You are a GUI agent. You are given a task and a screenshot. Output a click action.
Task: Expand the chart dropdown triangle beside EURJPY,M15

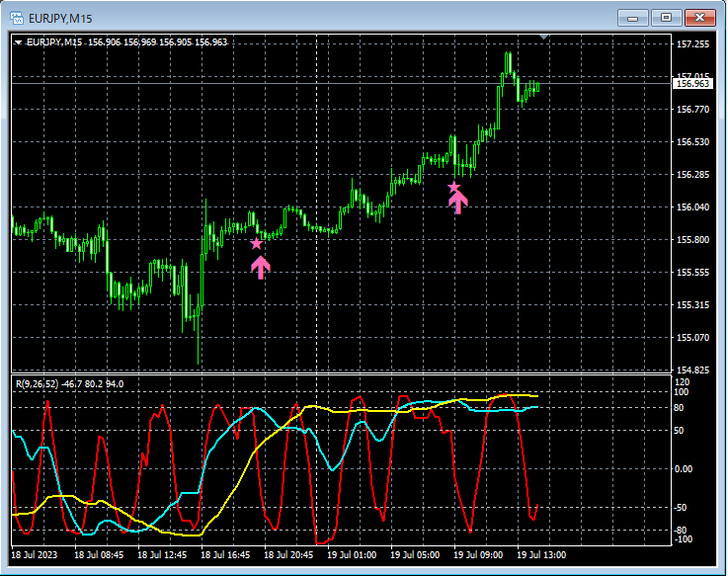pos(18,42)
